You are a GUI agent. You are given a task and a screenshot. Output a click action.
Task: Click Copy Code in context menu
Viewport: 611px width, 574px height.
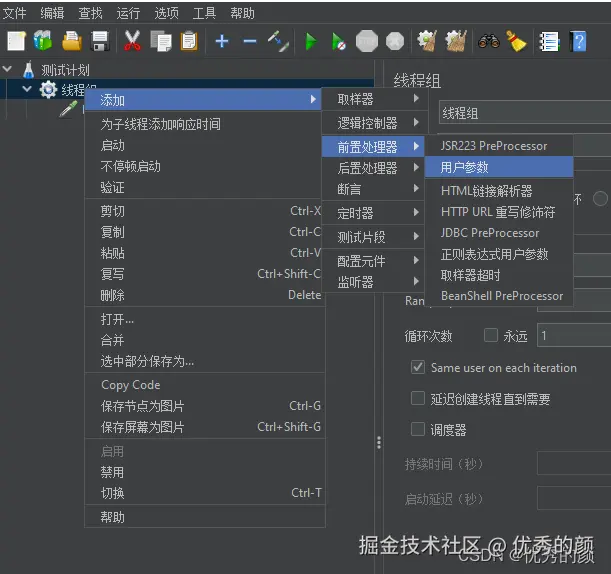(204, 385)
